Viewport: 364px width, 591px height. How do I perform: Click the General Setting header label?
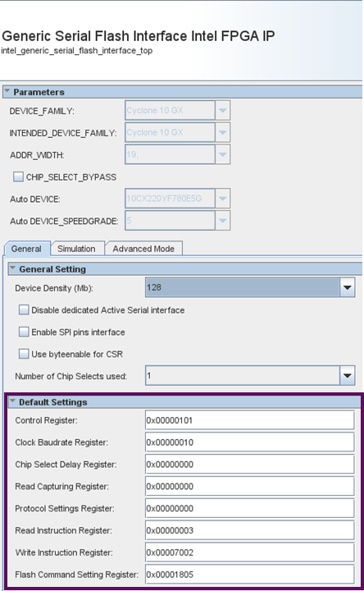point(52,269)
